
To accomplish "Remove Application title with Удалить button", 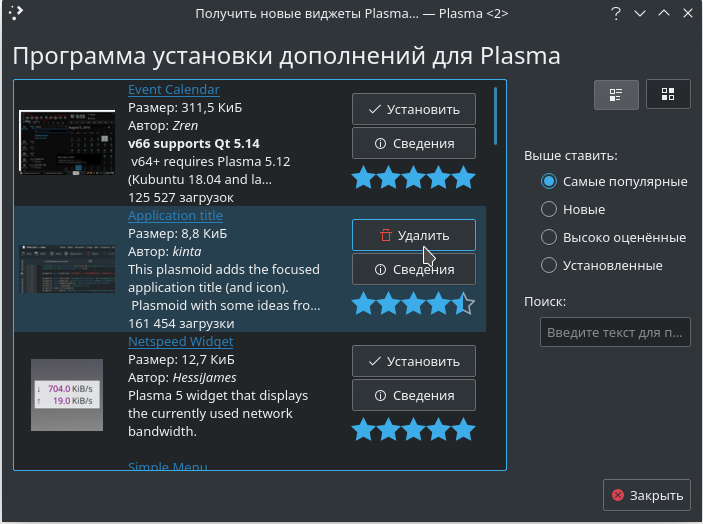I will [x=414, y=235].
